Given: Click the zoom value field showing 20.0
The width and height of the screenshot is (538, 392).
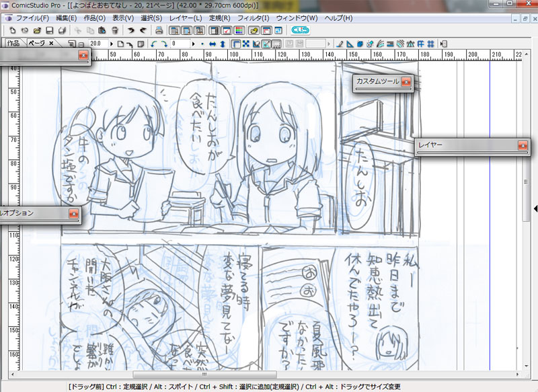Looking at the screenshot, I should [99, 44].
